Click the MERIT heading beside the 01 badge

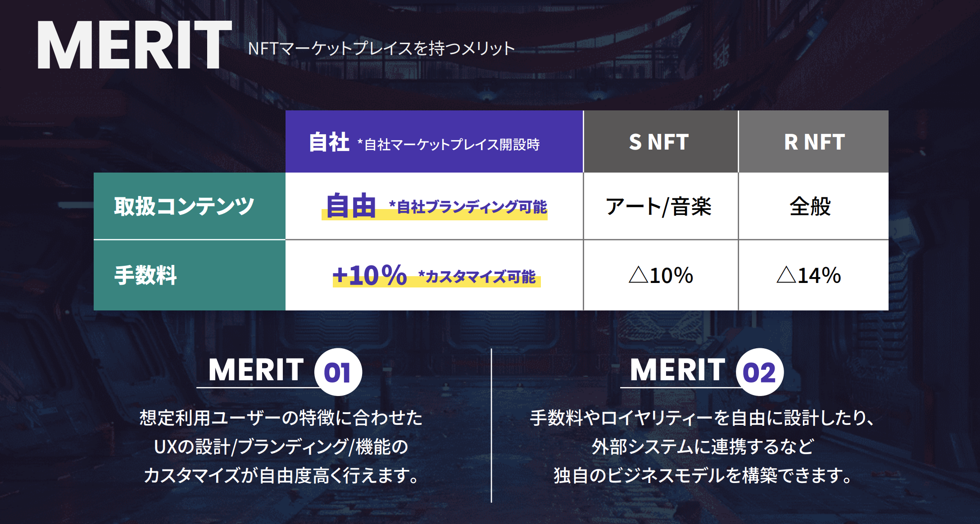[256, 370]
